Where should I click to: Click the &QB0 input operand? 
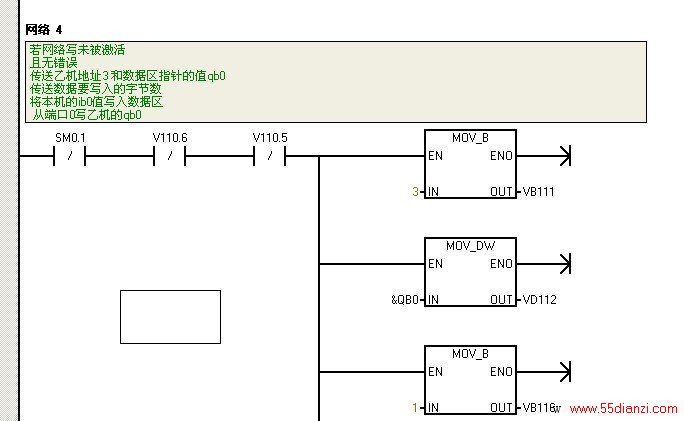tap(405, 300)
